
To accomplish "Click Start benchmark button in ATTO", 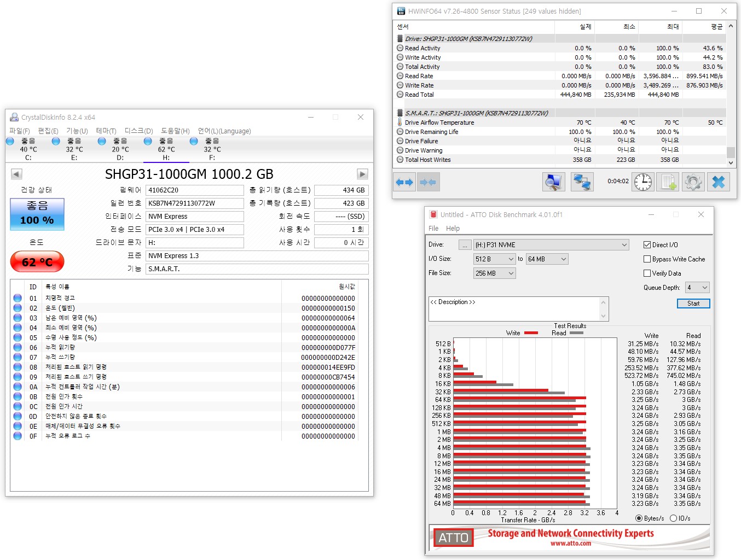I will point(693,304).
